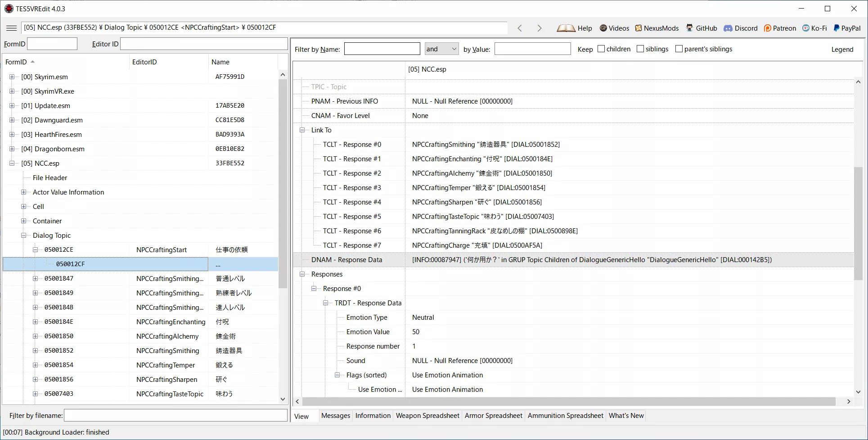Image resolution: width=868 pixels, height=440 pixels.
Task: Sort by the Name column header
Action: (x=243, y=62)
